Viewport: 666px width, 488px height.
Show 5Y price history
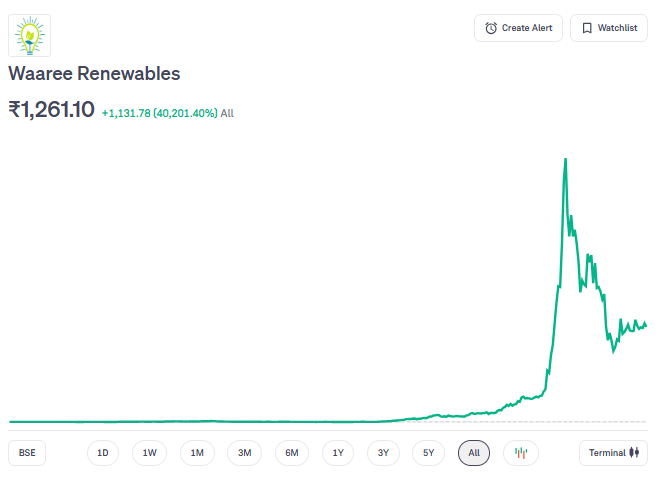click(428, 453)
